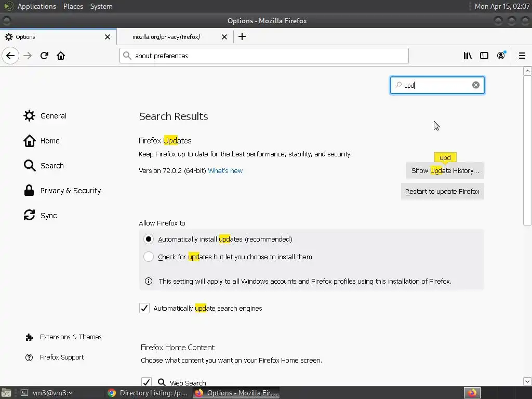Open the Home settings category

(42, 141)
